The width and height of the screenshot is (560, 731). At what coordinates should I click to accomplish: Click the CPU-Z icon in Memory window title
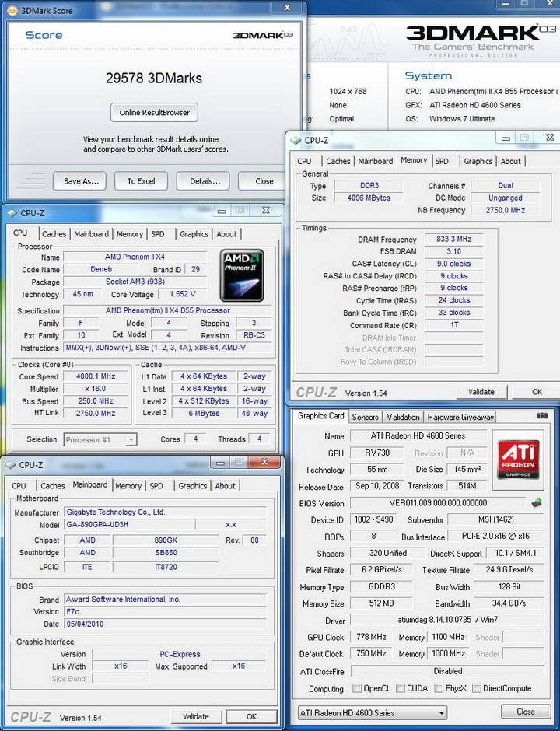(296, 141)
